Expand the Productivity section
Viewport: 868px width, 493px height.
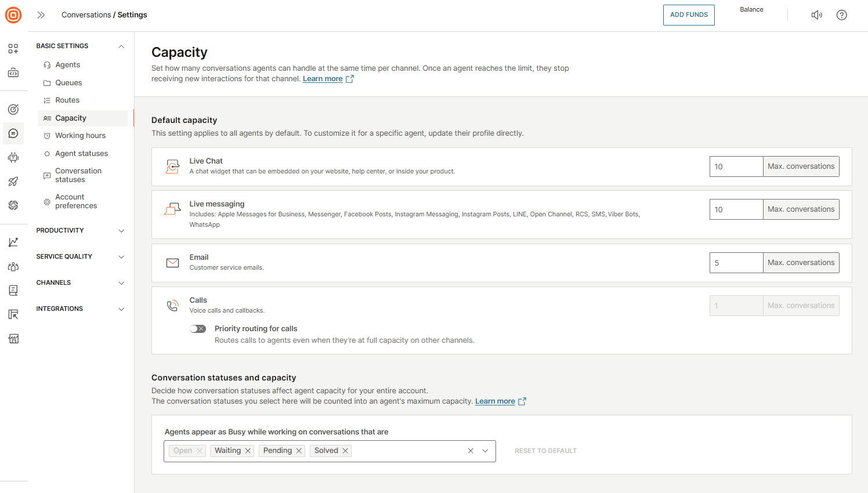pos(121,231)
